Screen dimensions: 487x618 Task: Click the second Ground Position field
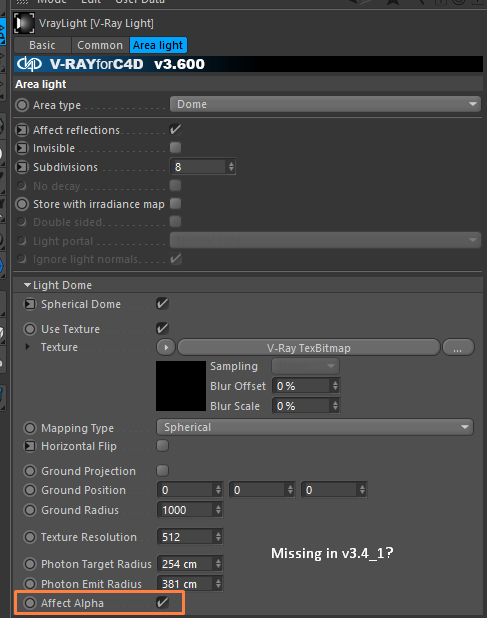pos(258,490)
